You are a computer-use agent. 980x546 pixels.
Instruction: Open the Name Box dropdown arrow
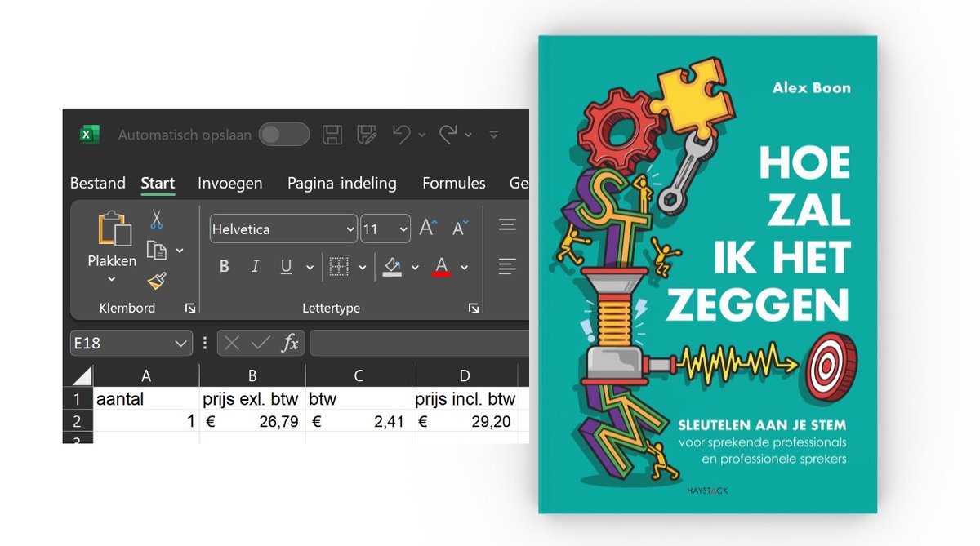click(x=182, y=344)
